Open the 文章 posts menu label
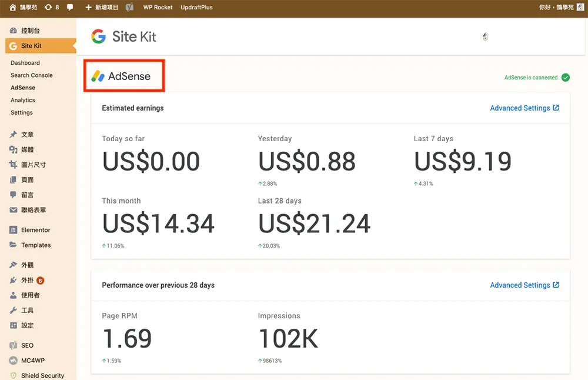 [x=28, y=134]
